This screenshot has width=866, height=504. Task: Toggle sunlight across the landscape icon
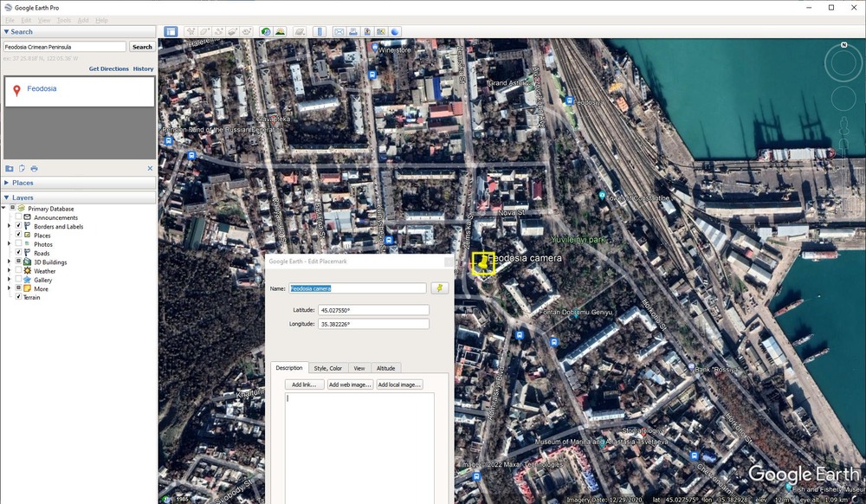pos(280,31)
